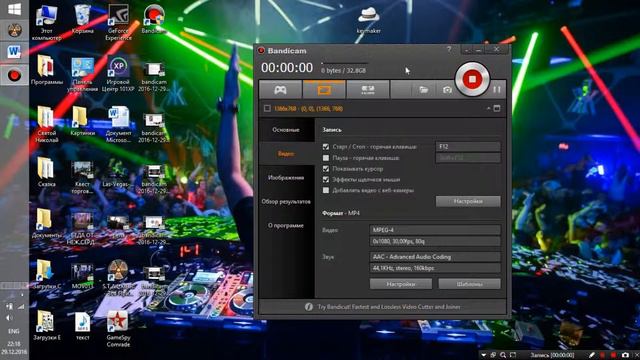Viewport: 640px width, 360px height.
Task: Open the Видео settings tab
Action: 286,153
